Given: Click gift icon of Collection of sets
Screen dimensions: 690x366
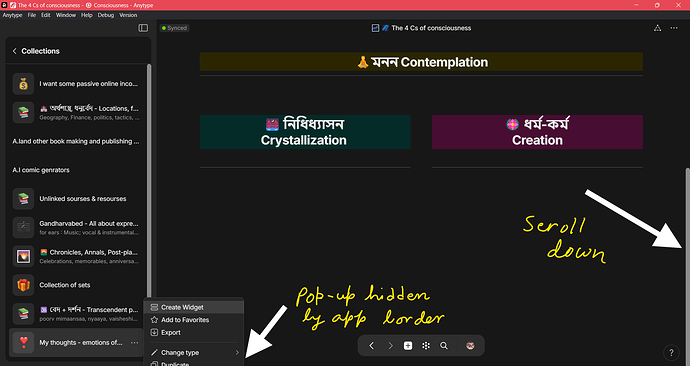Looking at the screenshot, I should 23,285.
